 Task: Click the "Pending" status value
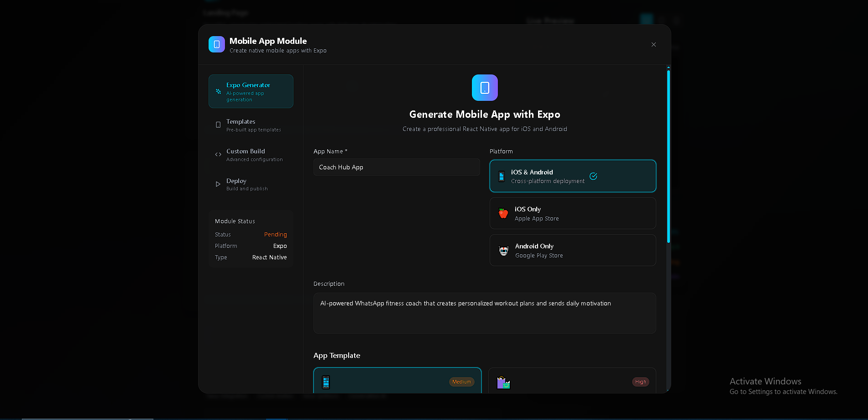pos(276,235)
